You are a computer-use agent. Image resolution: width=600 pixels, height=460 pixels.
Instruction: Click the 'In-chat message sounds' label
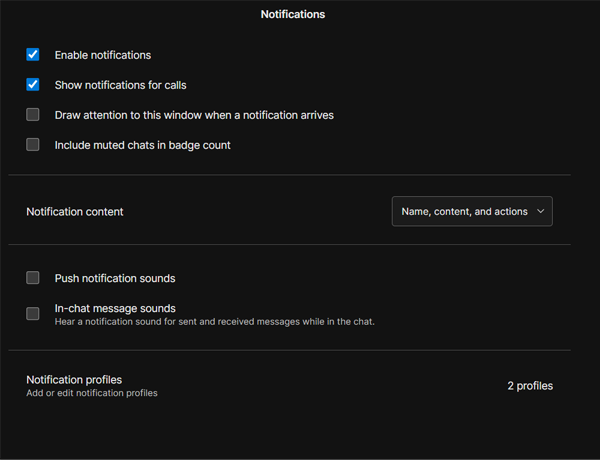tap(115, 308)
